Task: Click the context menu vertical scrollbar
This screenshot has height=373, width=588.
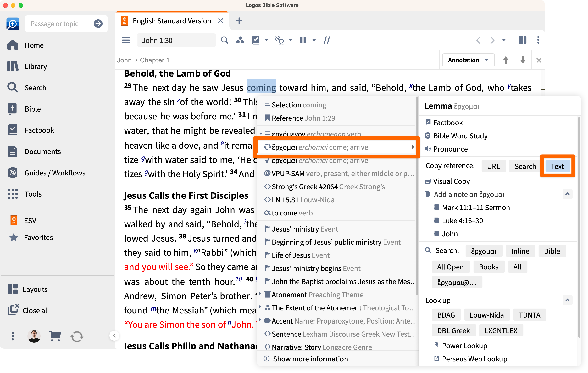Action: coord(417,196)
